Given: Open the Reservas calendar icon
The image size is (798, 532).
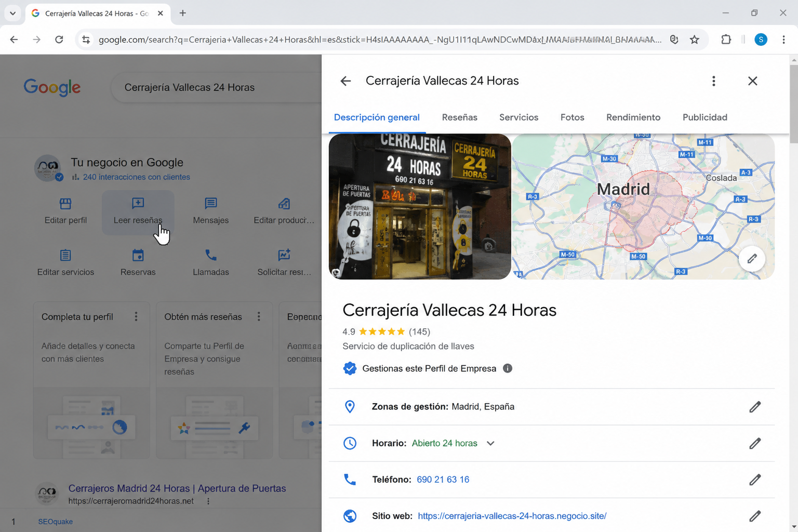Looking at the screenshot, I should click(138, 255).
